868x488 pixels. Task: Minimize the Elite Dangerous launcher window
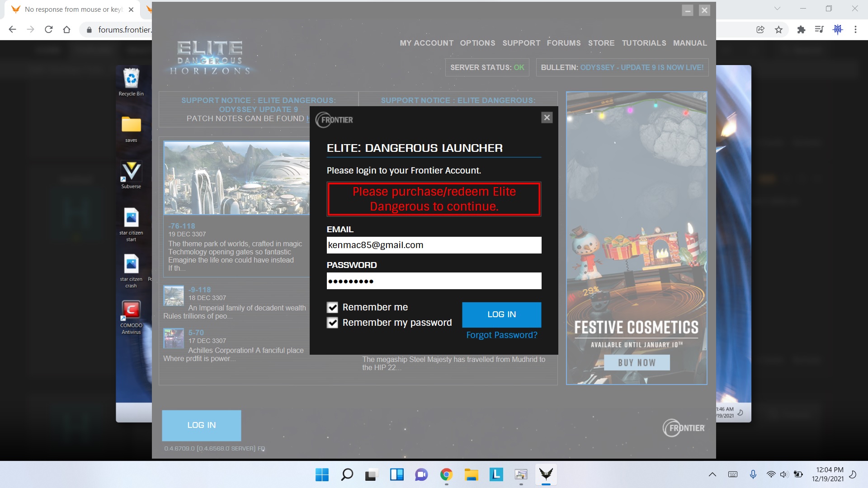click(x=688, y=10)
